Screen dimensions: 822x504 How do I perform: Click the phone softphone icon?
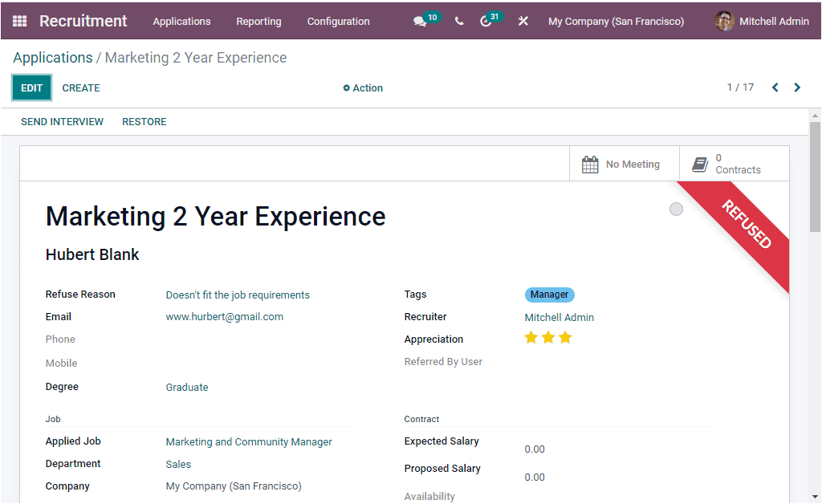[x=459, y=21]
